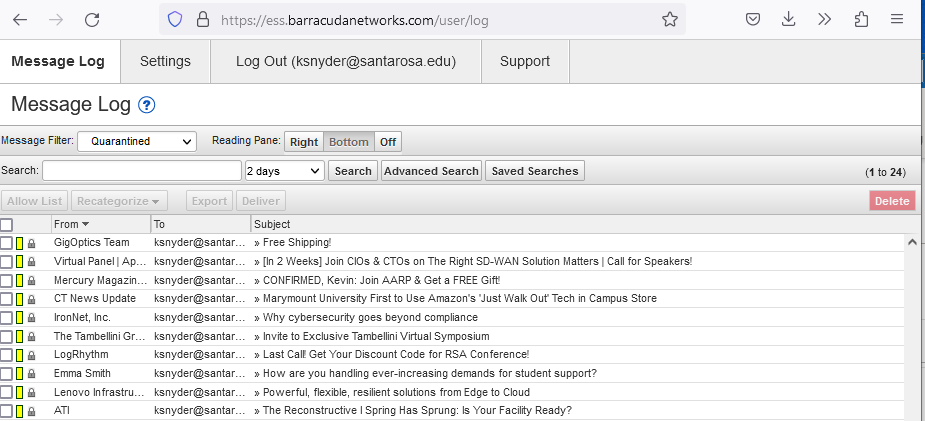Viewport: 925px width, 421px height.
Task: Click the Export button
Action: tap(209, 201)
